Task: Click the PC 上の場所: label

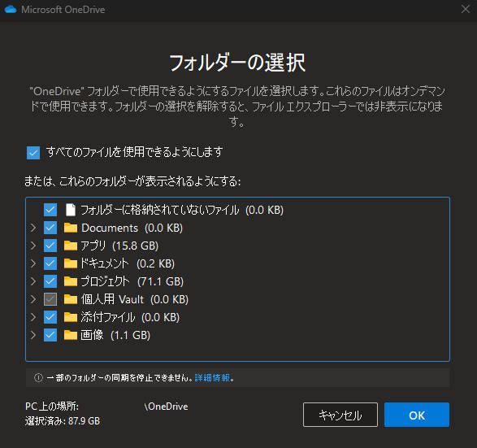Action: (52, 407)
